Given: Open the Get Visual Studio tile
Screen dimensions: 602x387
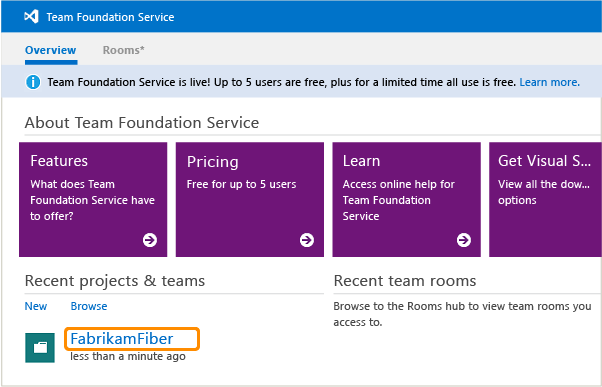Looking at the screenshot, I should 545,199.
